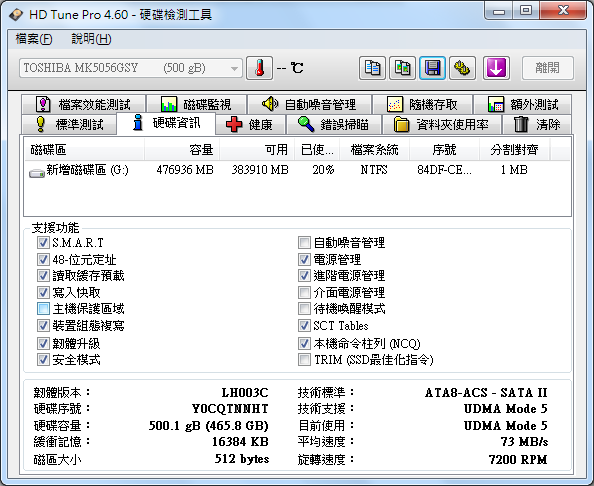This screenshot has width=594, height=486.
Task: Click the NTFS file system cell
Action: click(374, 170)
